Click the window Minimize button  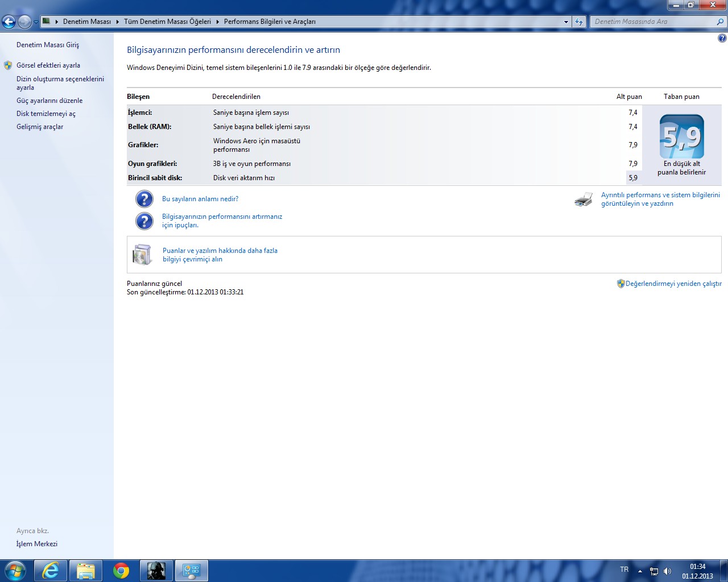pyautogui.click(x=675, y=5)
